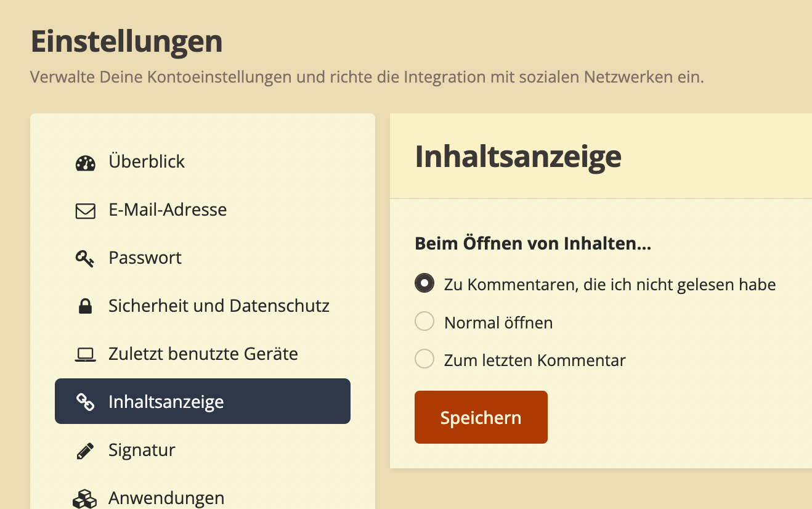This screenshot has width=812, height=509.
Task: Click the cubes icon beside Anwendungen
Action: click(x=85, y=499)
